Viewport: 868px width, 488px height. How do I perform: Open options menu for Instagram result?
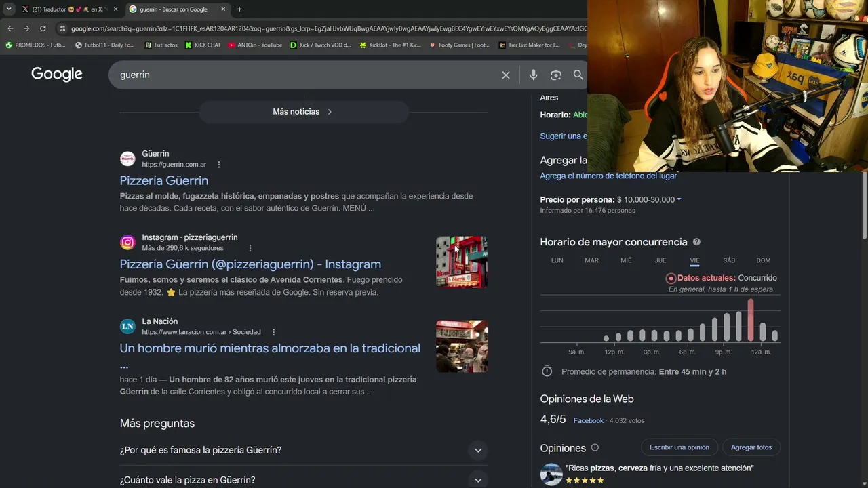[250, 248]
